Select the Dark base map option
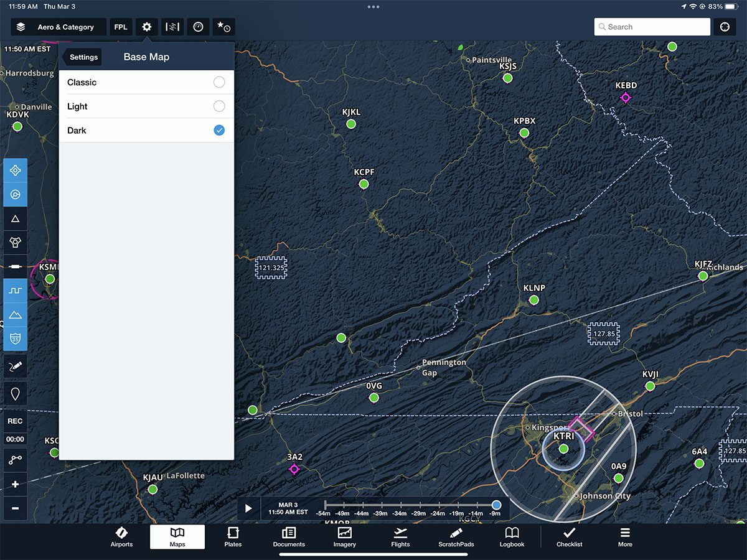 [146, 131]
